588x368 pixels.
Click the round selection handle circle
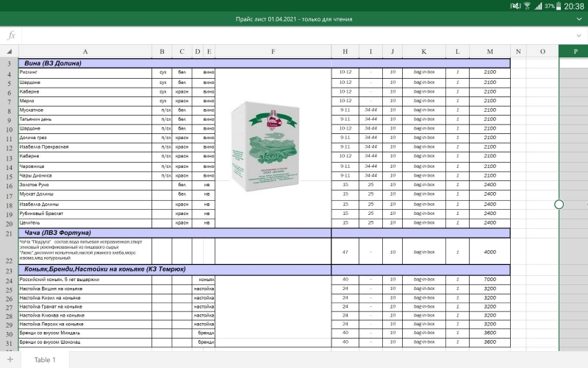pos(559,205)
